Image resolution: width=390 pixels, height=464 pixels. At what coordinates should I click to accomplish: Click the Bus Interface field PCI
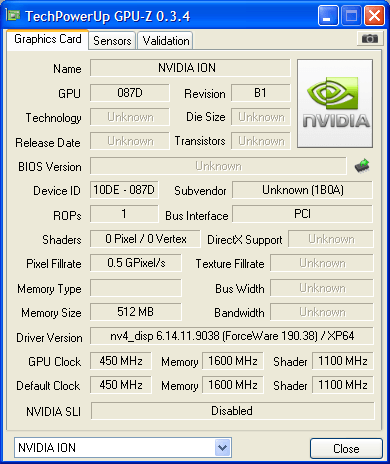(303, 214)
